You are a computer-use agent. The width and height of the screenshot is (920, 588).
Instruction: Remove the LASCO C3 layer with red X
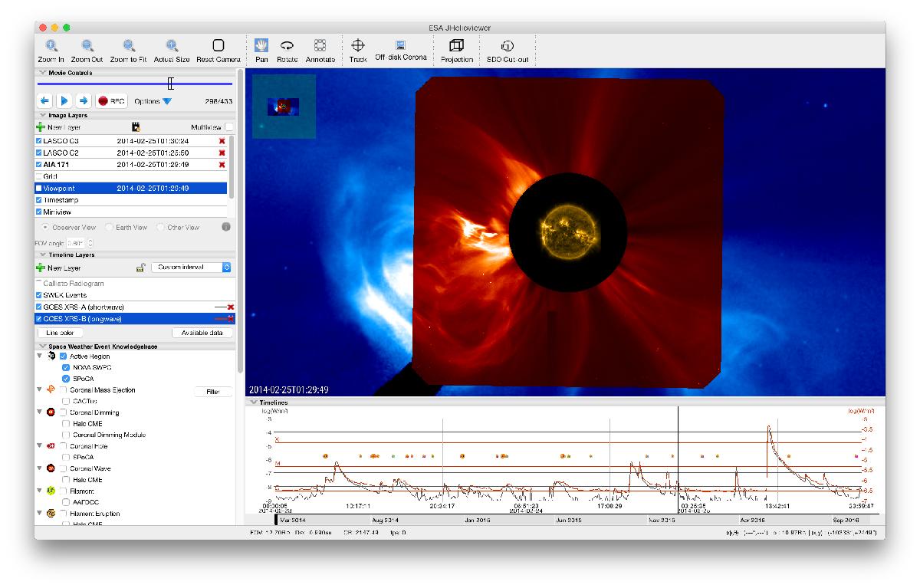tap(222, 142)
